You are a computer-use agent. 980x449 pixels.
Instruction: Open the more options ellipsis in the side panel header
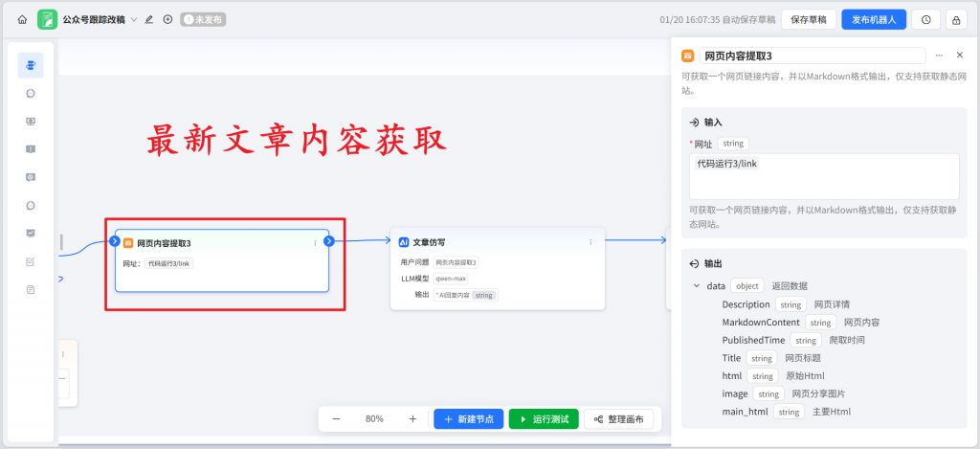pyautogui.click(x=939, y=56)
